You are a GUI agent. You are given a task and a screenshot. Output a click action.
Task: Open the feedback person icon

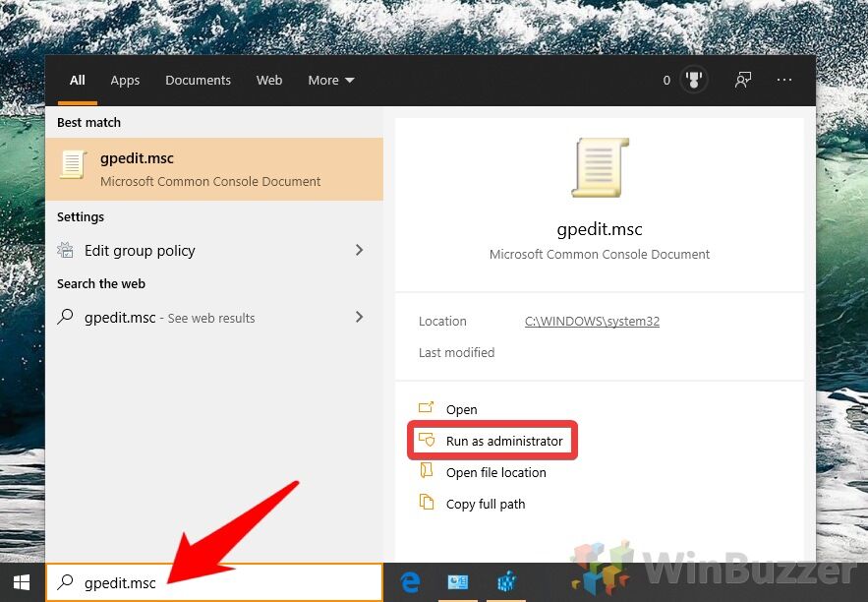[x=743, y=80]
